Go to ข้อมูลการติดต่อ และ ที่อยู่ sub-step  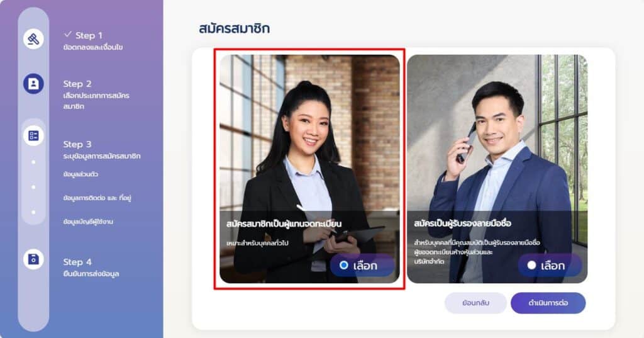pos(97,198)
